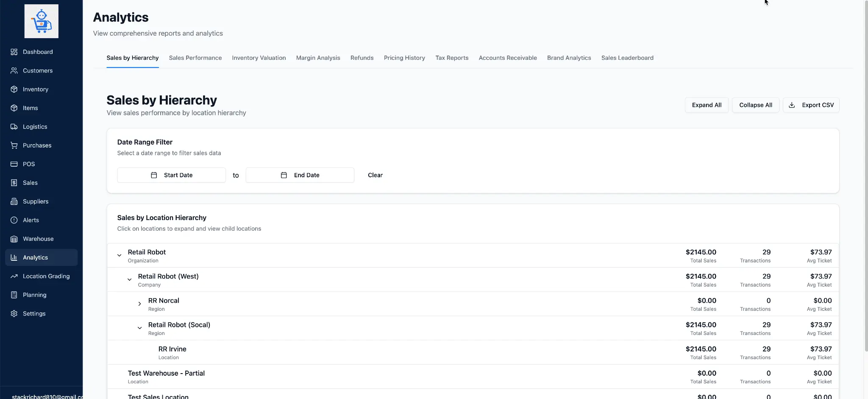
Task: Select Location Grading in the sidebar
Action: point(14,276)
